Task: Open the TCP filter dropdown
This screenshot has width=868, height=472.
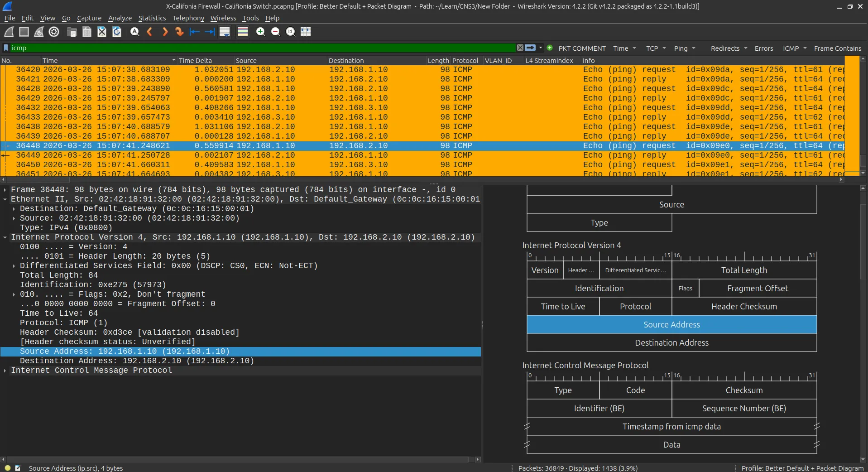Action: (656, 48)
